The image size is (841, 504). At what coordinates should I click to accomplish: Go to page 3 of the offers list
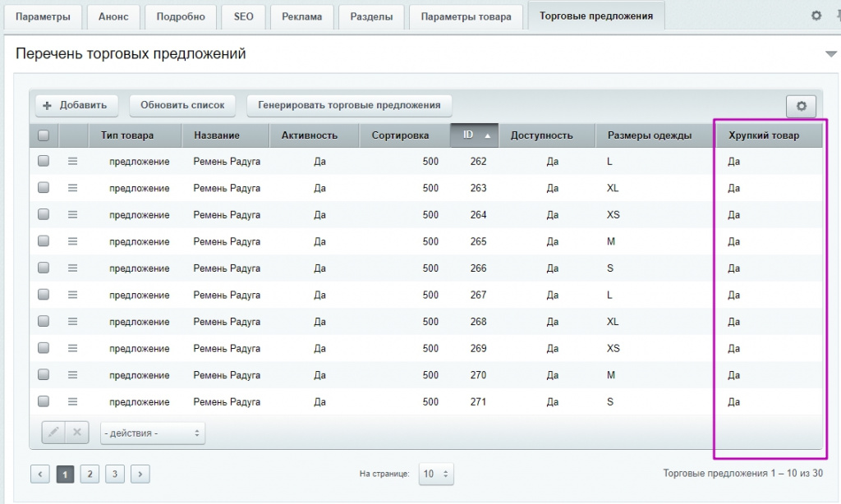pyautogui.click(x=115, y=474)
